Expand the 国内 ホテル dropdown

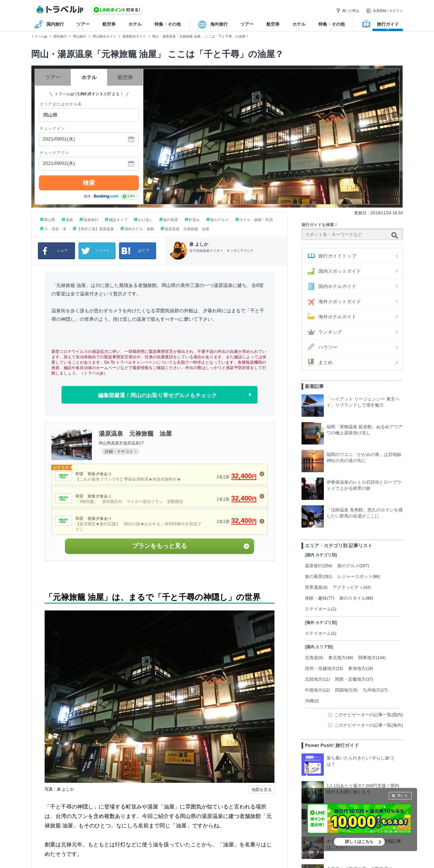135,25
